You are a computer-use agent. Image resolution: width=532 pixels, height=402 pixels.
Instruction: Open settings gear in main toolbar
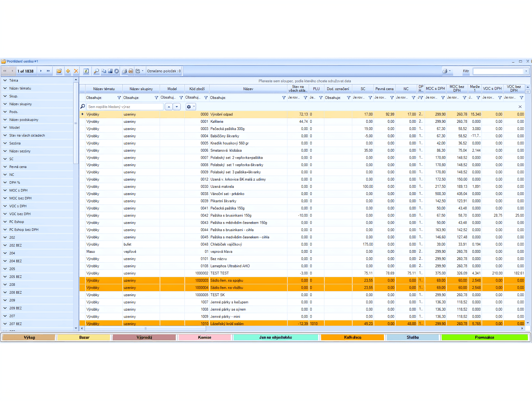pyautogui.click(x=117, y=71)
